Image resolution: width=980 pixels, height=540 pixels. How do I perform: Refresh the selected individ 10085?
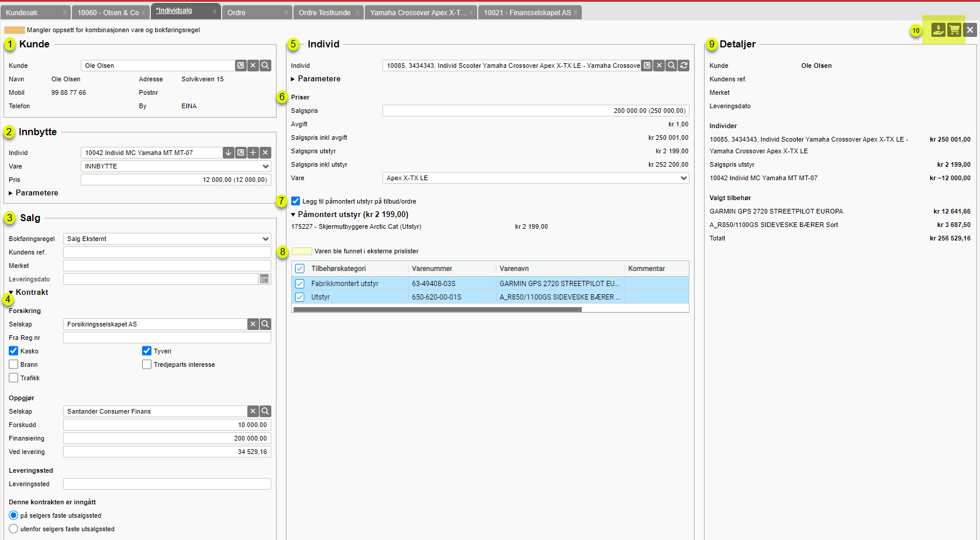[684, 66]
